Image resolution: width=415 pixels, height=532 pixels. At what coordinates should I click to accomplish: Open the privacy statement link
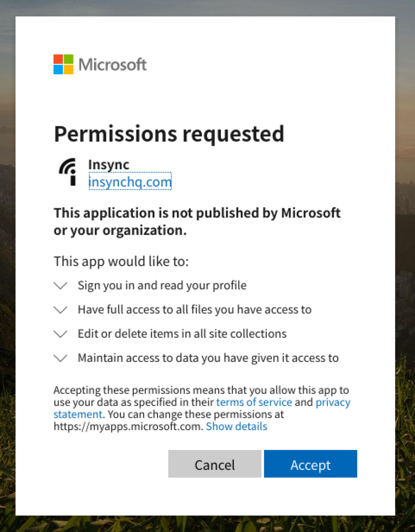(x=333, y=402)
